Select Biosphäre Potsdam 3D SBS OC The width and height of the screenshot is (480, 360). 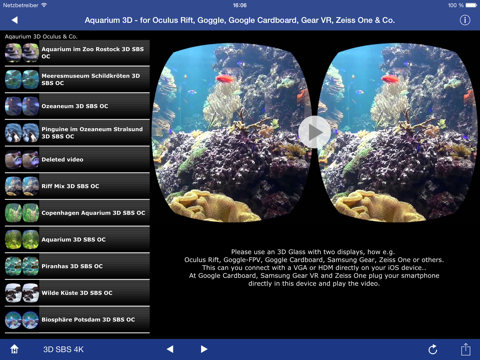[77, 319]
